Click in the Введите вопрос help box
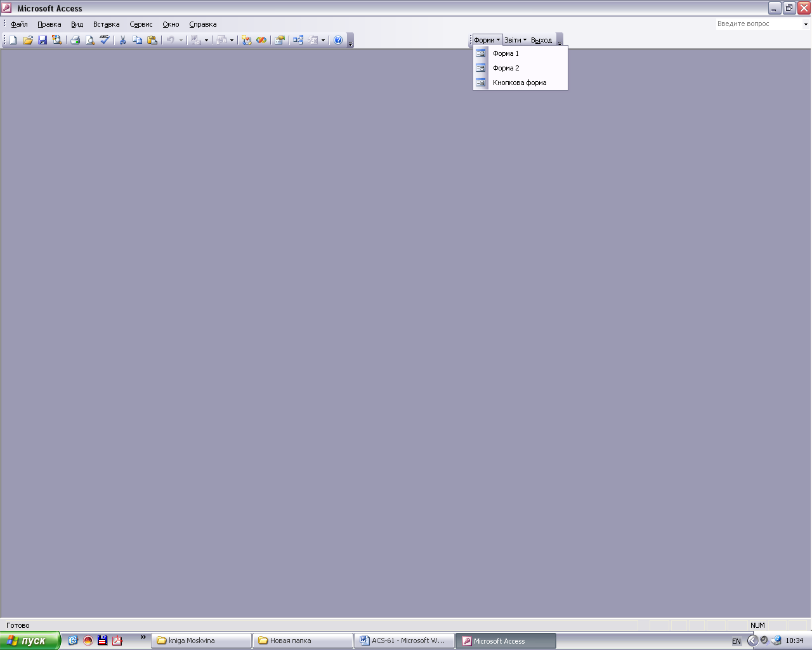Screen dimensions: 812x650 tap(758, 24)
